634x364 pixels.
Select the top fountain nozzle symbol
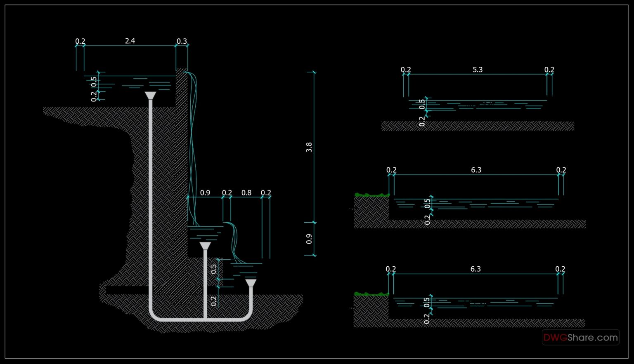pyautogui.click(x=150, y=96)
